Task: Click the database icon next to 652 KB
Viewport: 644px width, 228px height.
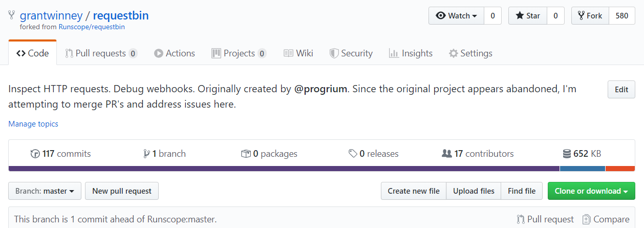Action: (567, 154)
